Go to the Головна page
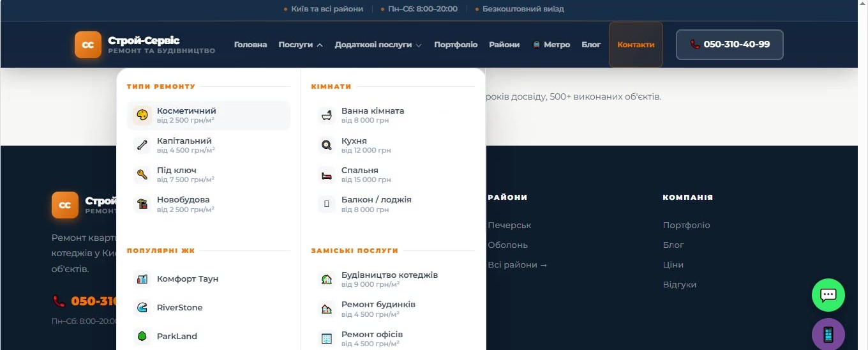 pos(250,45)
